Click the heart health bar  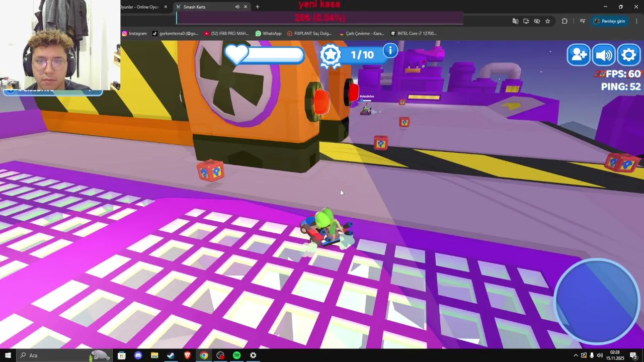(265, 54)
